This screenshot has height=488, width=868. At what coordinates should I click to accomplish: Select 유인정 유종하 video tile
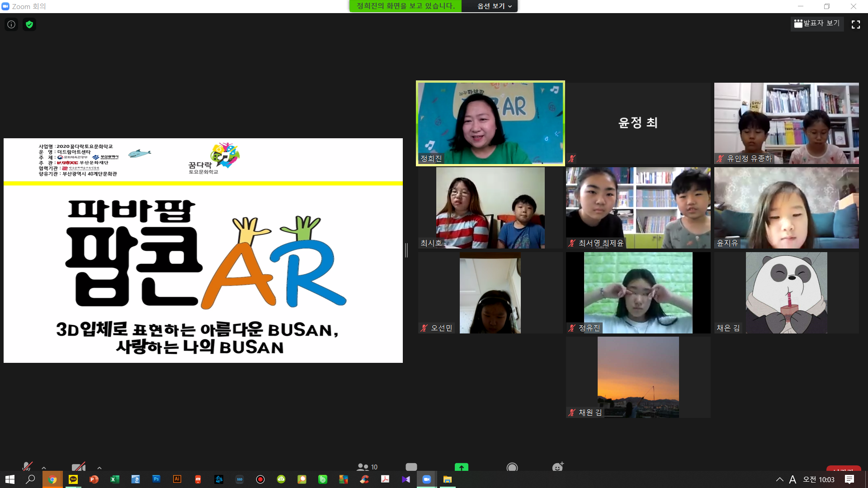[787, 123]
